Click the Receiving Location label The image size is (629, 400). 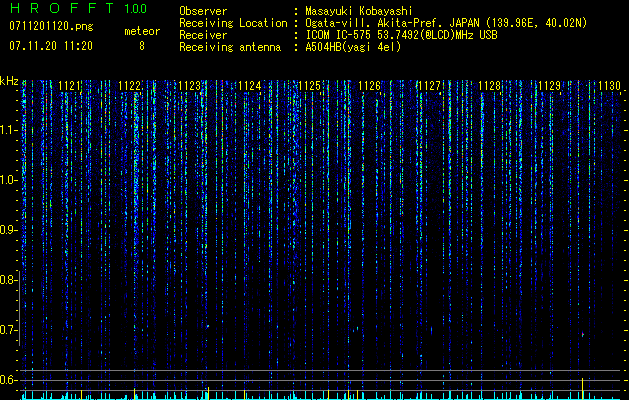tap(233, 23)
